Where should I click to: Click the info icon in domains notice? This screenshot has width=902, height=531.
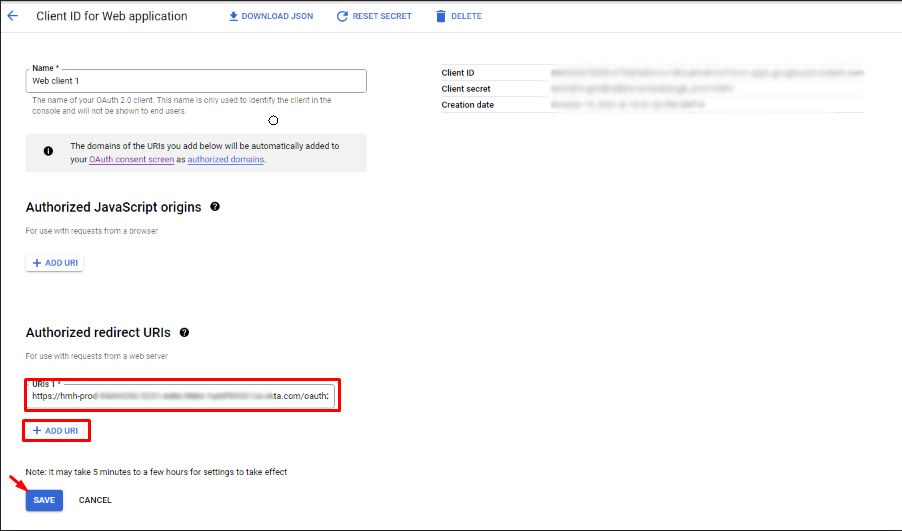[x=48, y=151]
